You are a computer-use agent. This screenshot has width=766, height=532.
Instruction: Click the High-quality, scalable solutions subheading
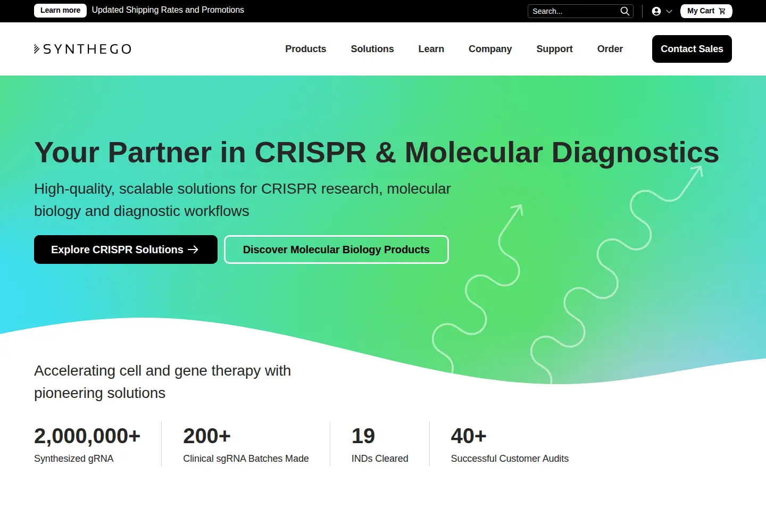pos(243,200)
